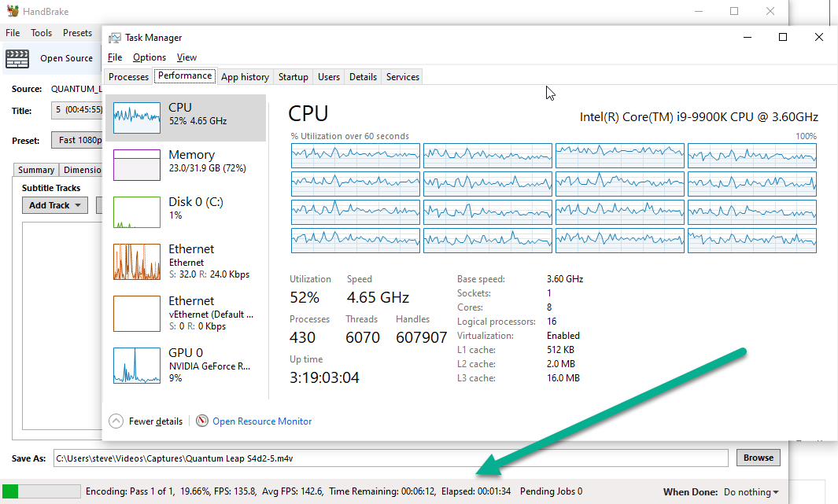
Task: Open the HandBrake Presets menu
Action: click(77, 33)
